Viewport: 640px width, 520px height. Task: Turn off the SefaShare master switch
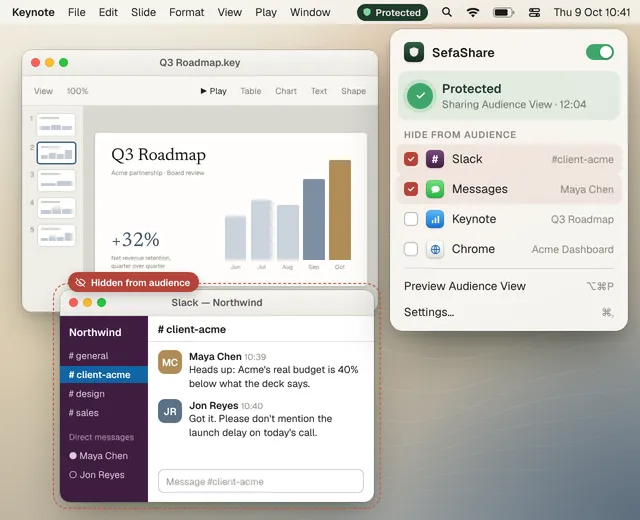coord(600,52)
